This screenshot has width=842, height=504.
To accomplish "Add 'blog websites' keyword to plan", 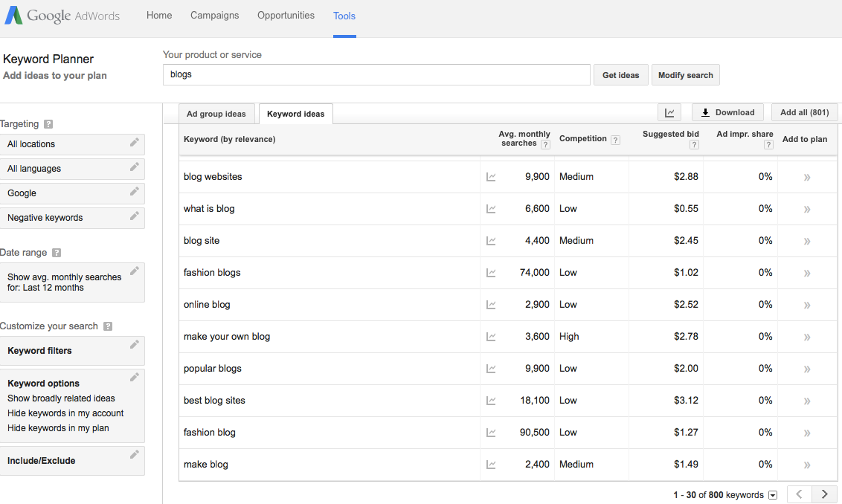I will tap(807, 177).
